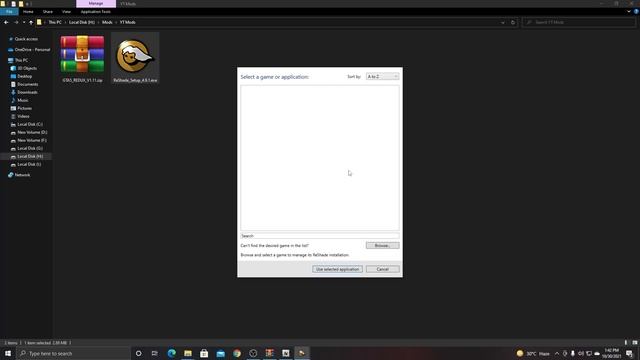Open the Windows Start menu
This screenshot has width=640, height=360.
pyautogui.click(x=8, y=353)
